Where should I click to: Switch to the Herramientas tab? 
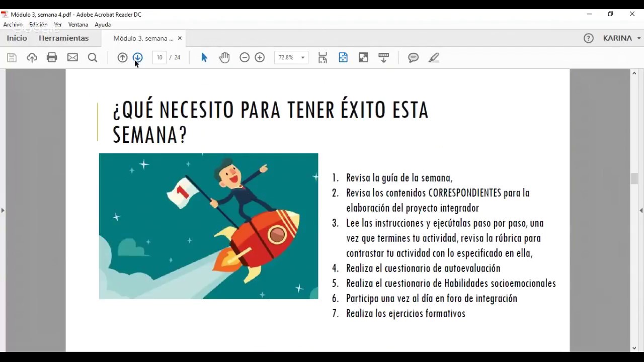point(63,38)
